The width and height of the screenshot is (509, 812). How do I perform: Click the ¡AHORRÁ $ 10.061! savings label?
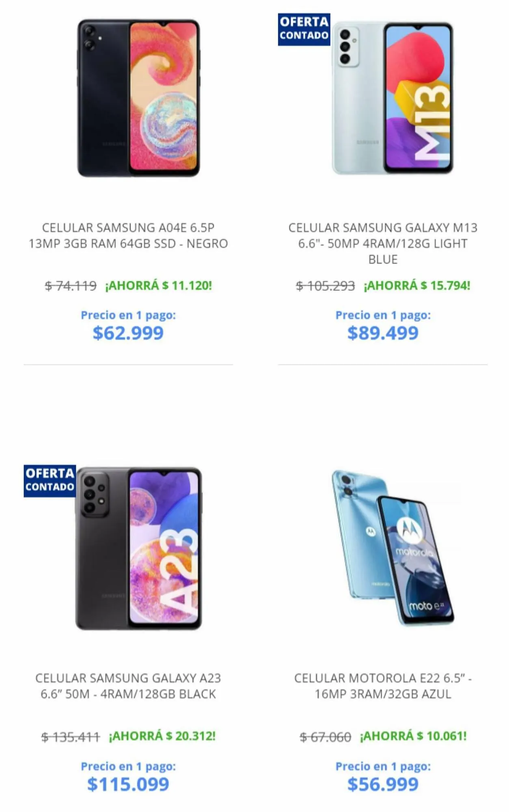click(x=413, y=736)
